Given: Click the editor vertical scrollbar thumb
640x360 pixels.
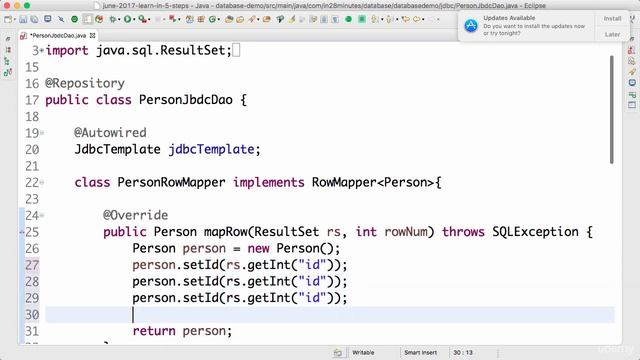Looking at the screenshot, I should coord(611,109).
